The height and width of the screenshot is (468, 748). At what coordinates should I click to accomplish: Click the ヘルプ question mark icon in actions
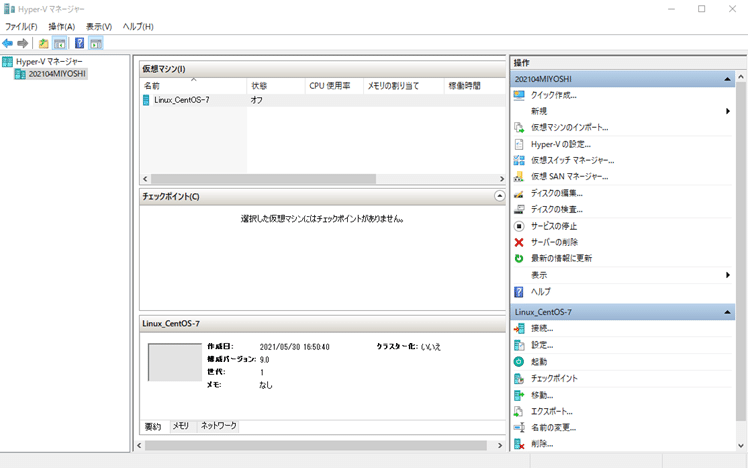(519, 291)
